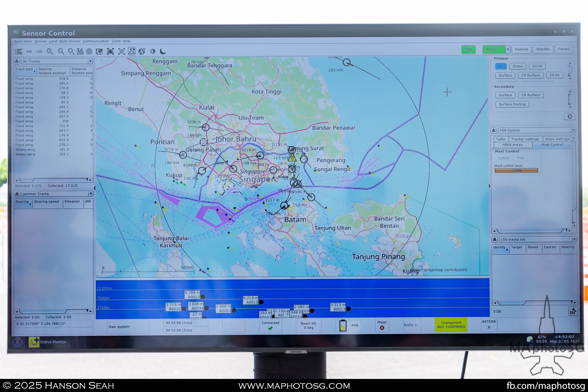Click the zoom in magnifier icon
The width and height of the screenshot is (588, 392).
coord(50,51)
